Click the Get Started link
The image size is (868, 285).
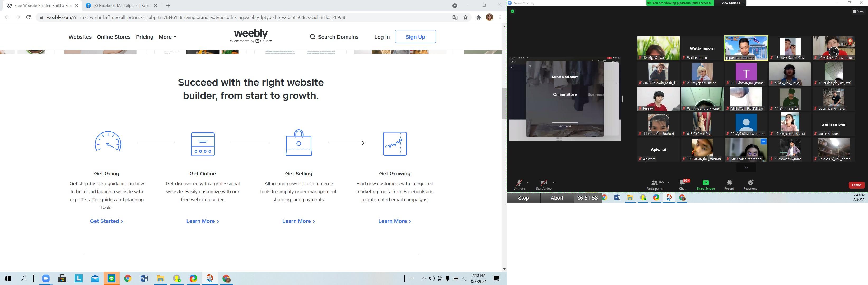106,221
